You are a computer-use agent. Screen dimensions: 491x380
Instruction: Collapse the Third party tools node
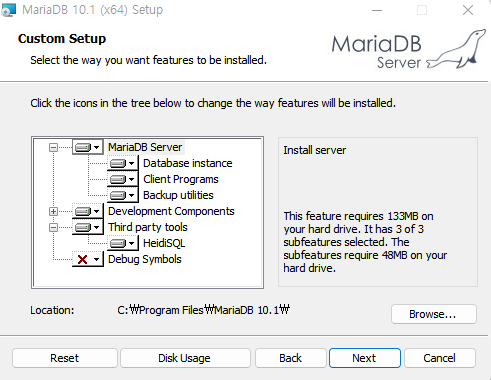tap(53, 227)
